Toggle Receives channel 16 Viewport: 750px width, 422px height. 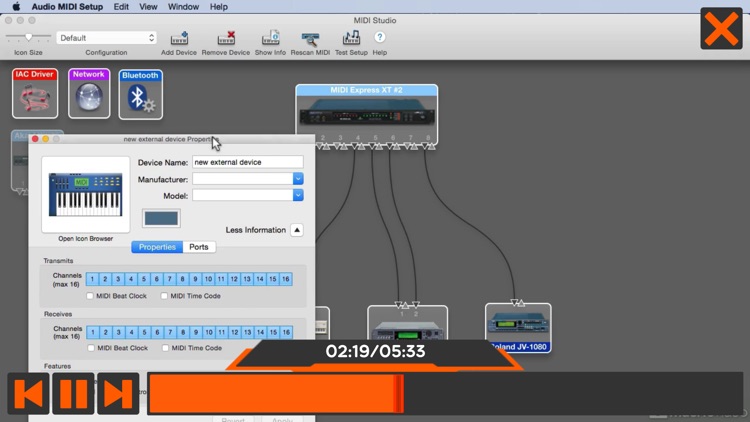pos(286,332)
